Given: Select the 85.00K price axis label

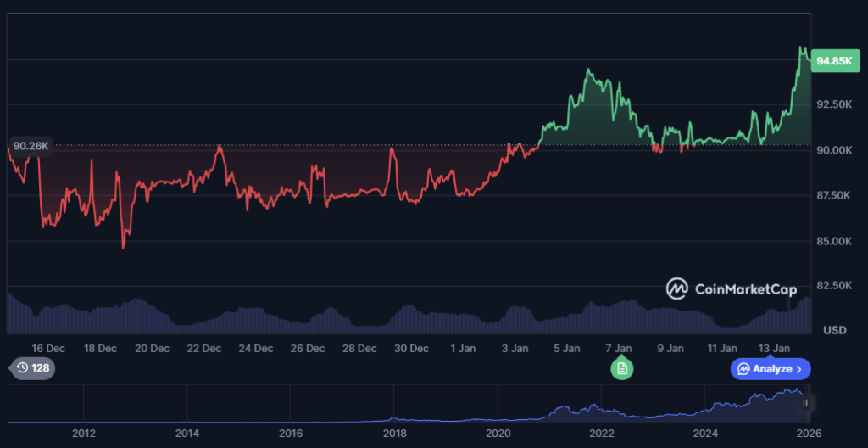Looking at the screenshot, I should [834, 241].
